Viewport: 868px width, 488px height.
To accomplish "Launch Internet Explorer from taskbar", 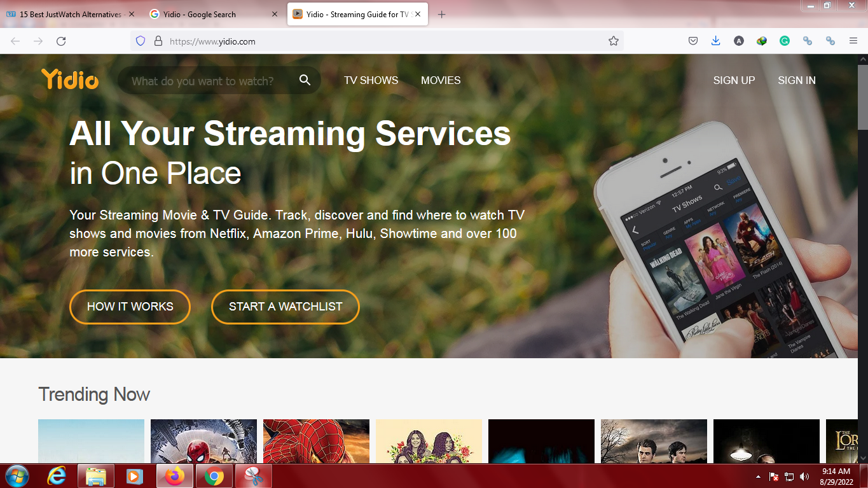I will [57, 476].
